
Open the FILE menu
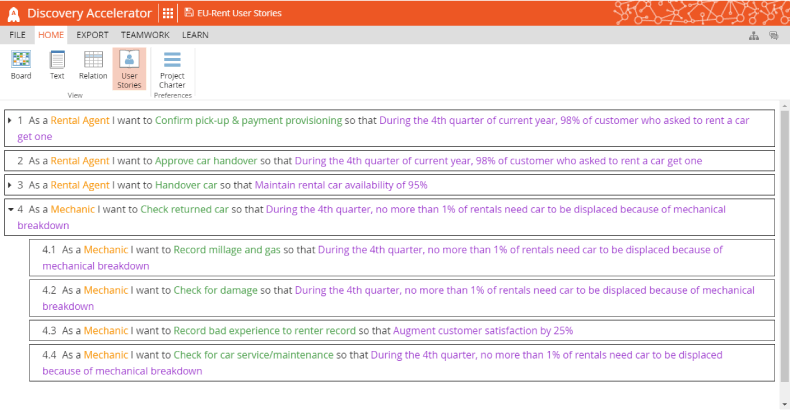pyautogui.click(x=18, y=34)
